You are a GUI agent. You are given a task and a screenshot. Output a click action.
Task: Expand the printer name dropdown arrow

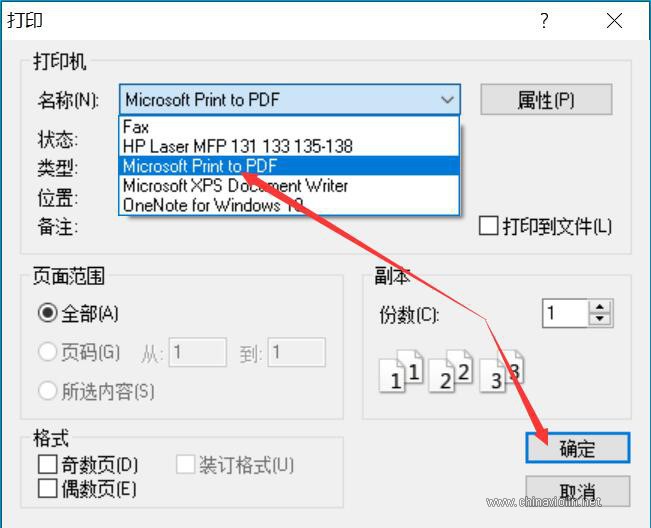coord(448,100)
